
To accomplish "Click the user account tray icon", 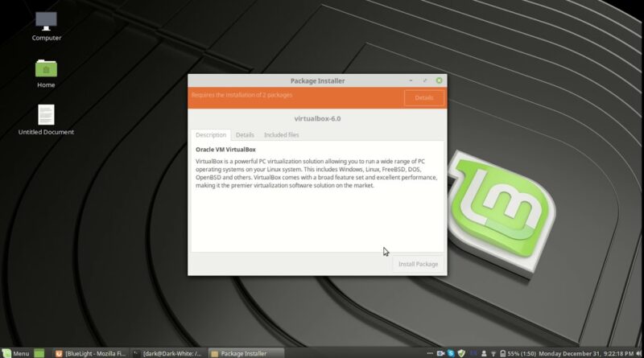I will [484, 353].
